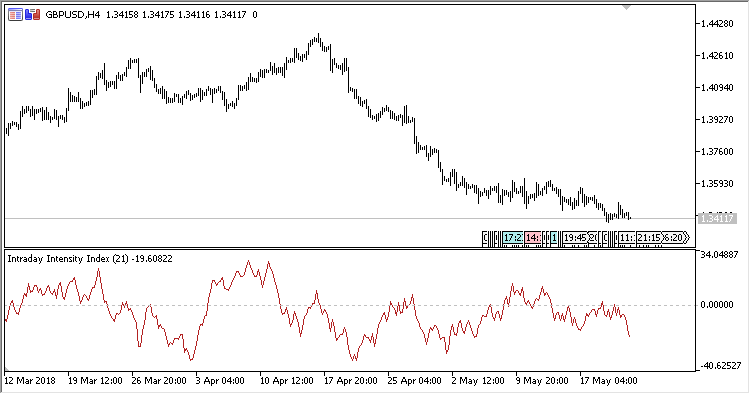Screen dimensions: 750x394
Task: Open the Depth of Market table icon
Action: pos(15,15)
